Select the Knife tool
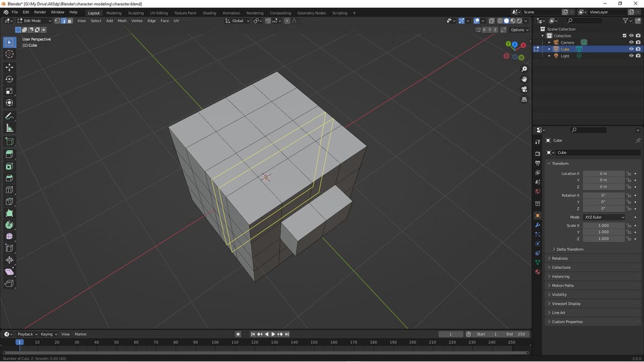 click(x=9, y=202)
